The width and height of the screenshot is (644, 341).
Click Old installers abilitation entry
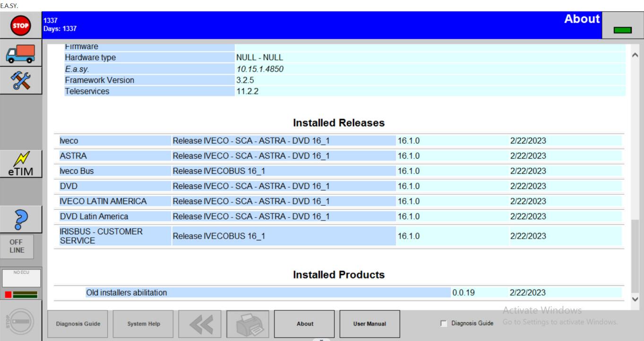click(x=127, y=293)
